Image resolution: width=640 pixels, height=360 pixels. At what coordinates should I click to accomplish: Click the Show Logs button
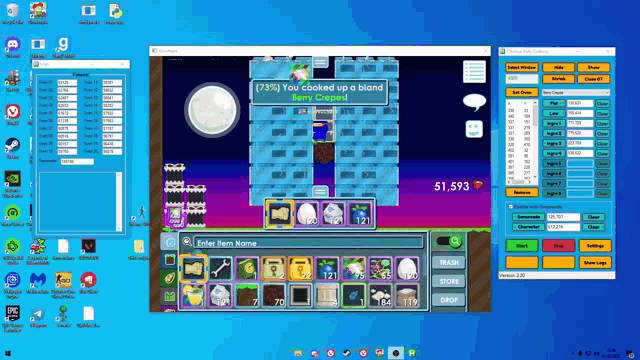595,262
